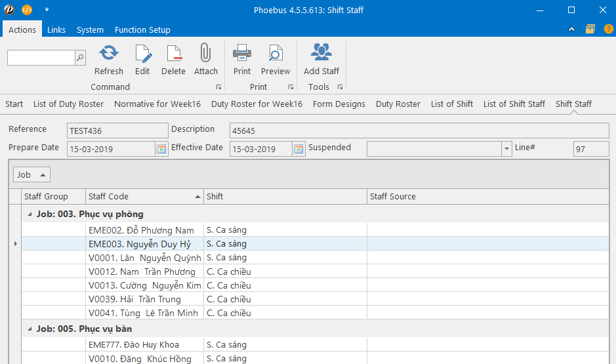
Task: Click the Delete record icon
Action: pos(173,53)
